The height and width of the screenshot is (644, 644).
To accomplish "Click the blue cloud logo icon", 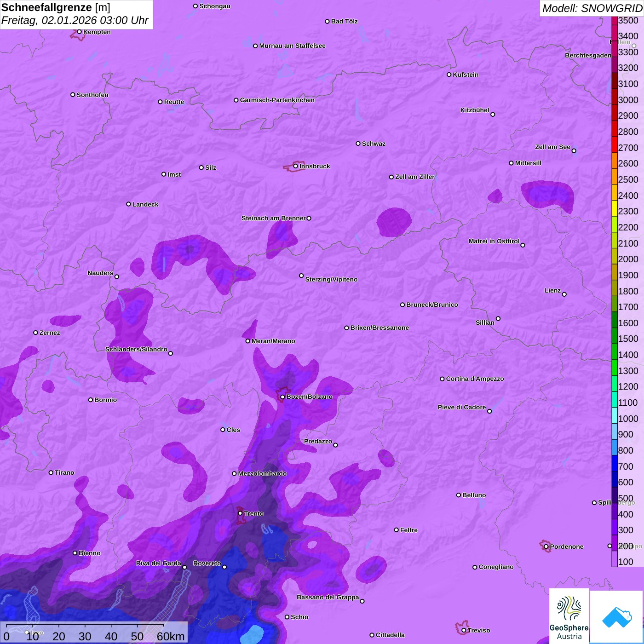I will [617, 617].
